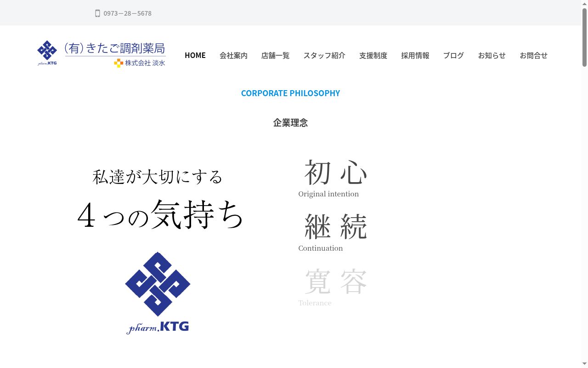Click the vertical page scrollbar thumb
The image size is (588, 368).
point(584,37)
